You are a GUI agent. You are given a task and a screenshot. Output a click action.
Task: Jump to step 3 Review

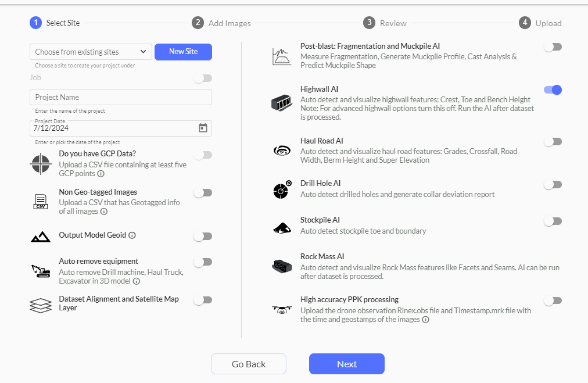tap(386, 23)
